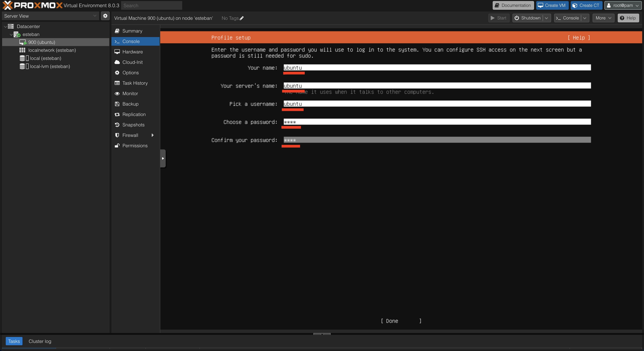The width and height of the screenshot is (644, 351).
Task: Open the Backup panel
Action: pos(135,104)
